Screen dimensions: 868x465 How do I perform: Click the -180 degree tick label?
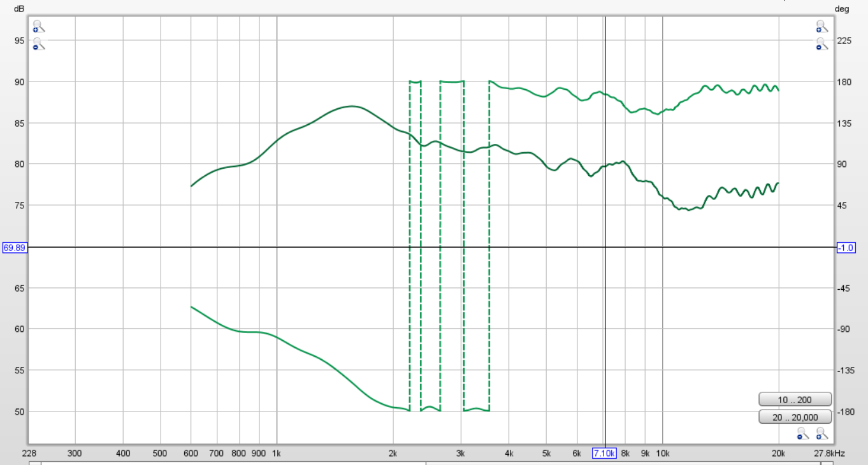(x=845, y=411)
